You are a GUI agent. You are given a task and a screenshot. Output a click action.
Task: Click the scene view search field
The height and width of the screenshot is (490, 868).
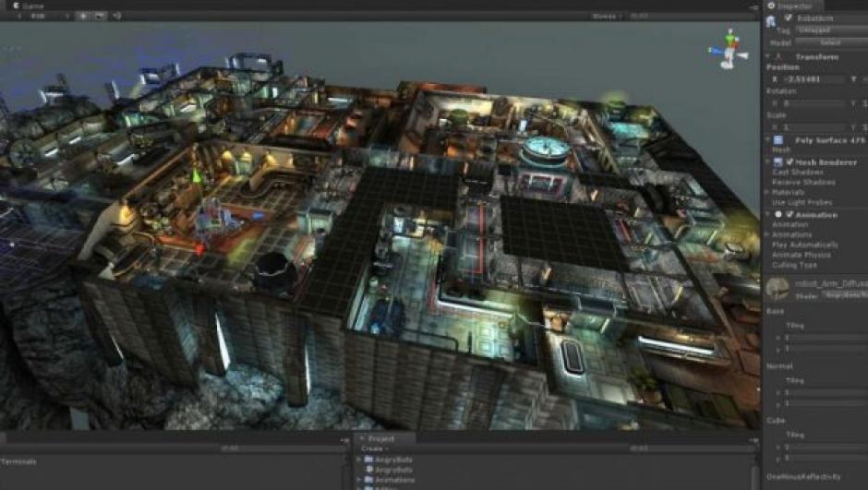coord(692,16)
